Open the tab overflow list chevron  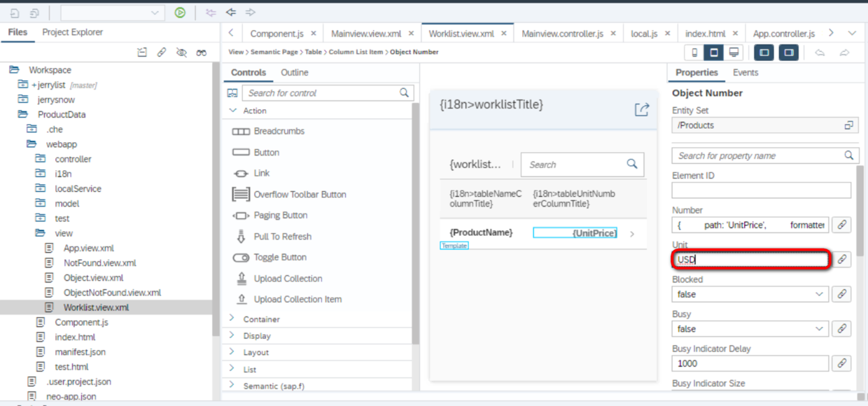(852, 33)
